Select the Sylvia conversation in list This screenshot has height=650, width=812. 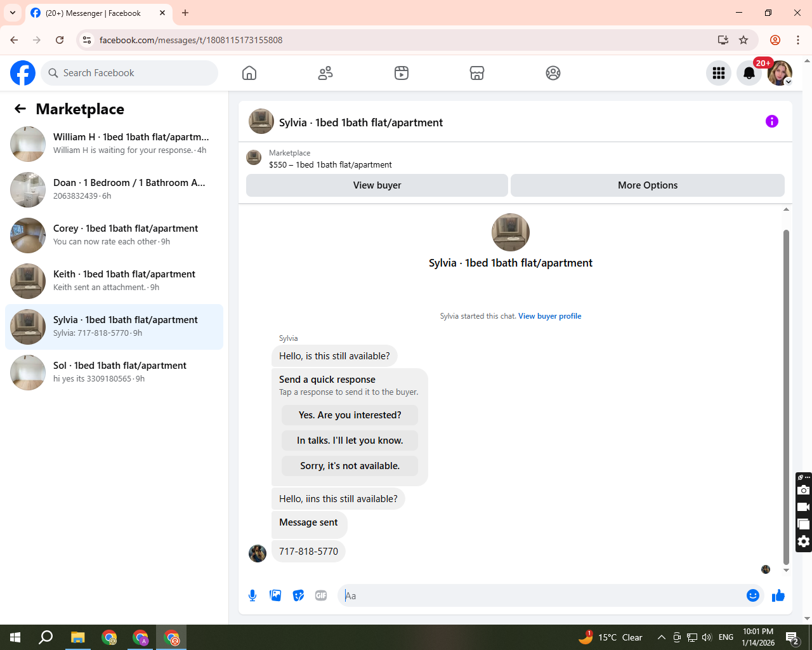[114, 327]
